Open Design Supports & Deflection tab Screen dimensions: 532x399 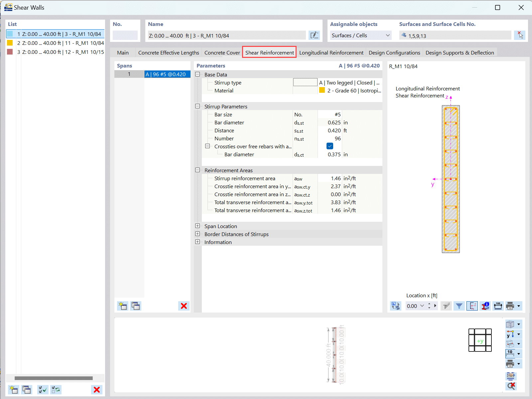460,53
